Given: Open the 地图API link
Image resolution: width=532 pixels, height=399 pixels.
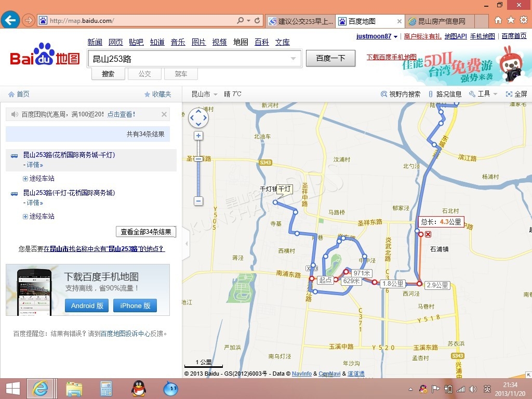Looking at the screenshot, I should (456, 36).
